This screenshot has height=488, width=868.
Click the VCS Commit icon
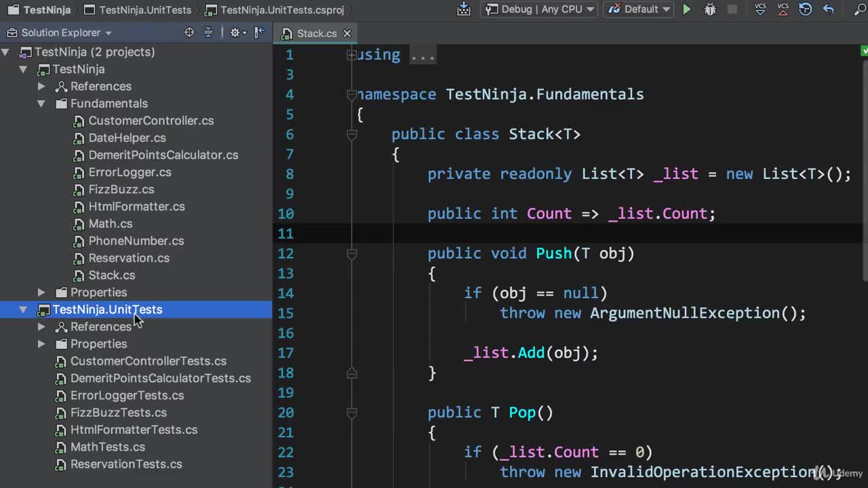[783, 9]
